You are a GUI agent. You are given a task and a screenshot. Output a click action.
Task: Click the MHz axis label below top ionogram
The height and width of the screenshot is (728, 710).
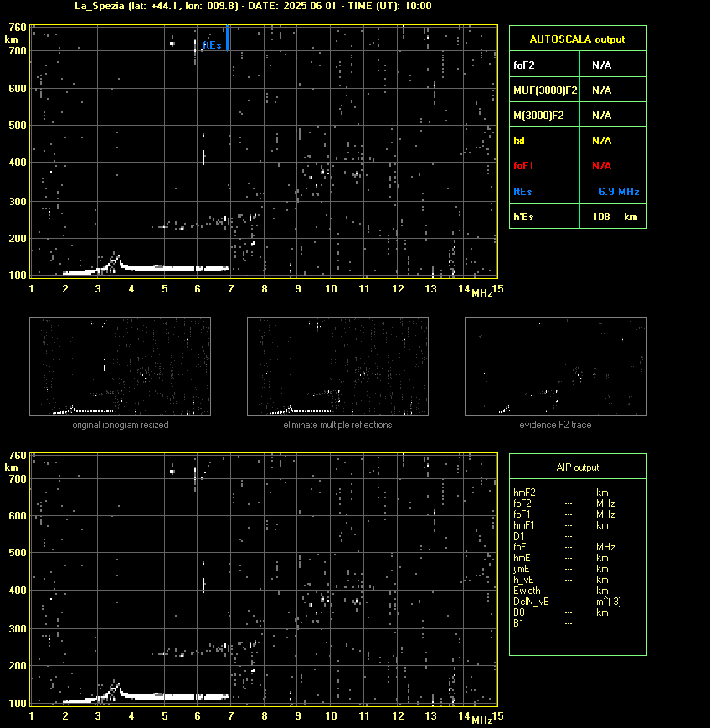point(482,293)
